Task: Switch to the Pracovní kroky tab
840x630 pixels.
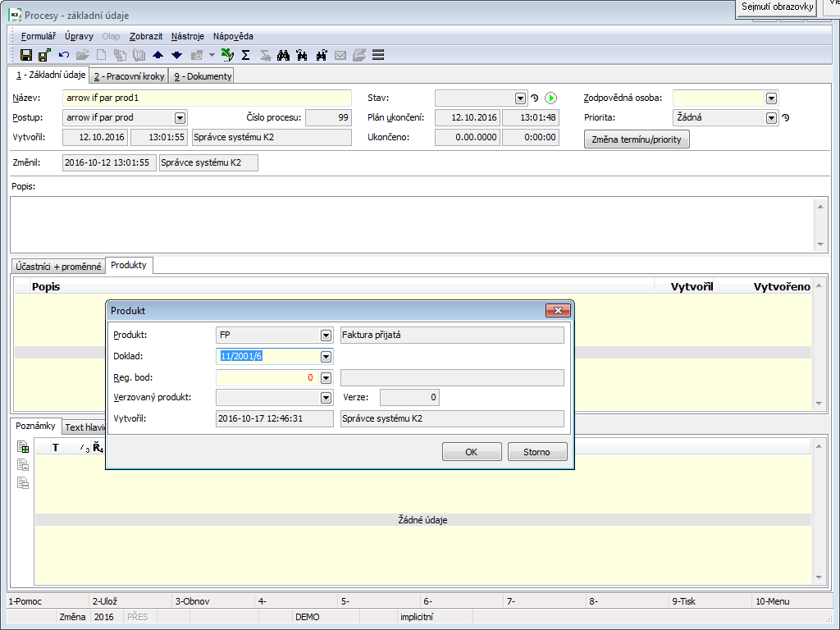Action: pyautogui.click(x=129, y=76)
